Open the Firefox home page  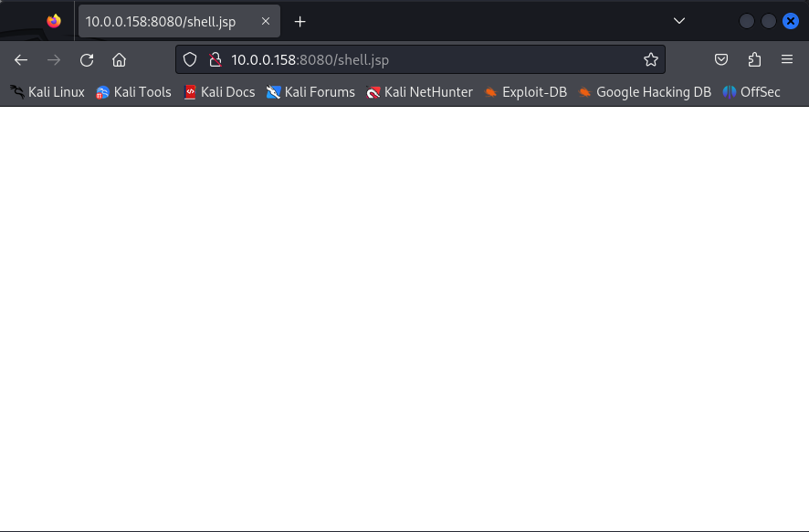click(x=120, y=60)
